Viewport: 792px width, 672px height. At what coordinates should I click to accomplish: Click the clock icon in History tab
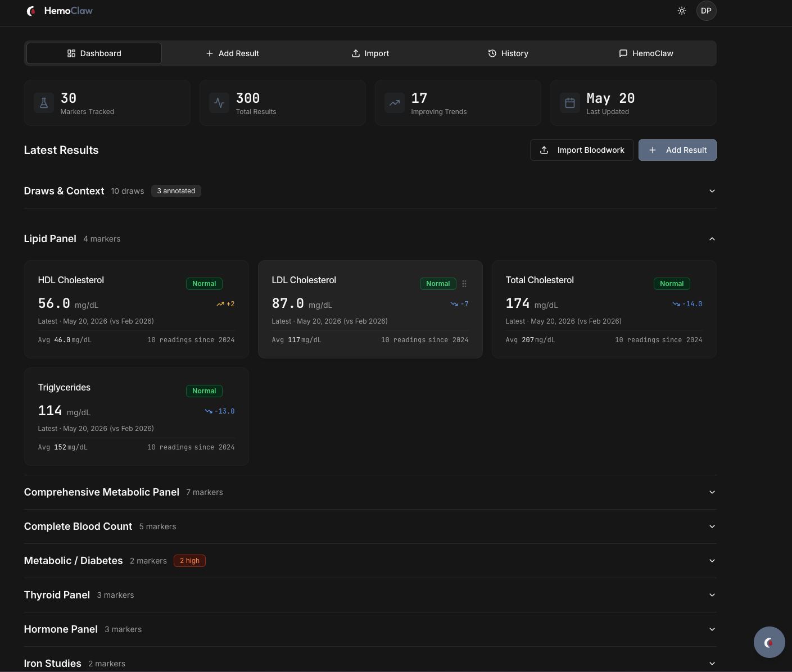[492, 53]
